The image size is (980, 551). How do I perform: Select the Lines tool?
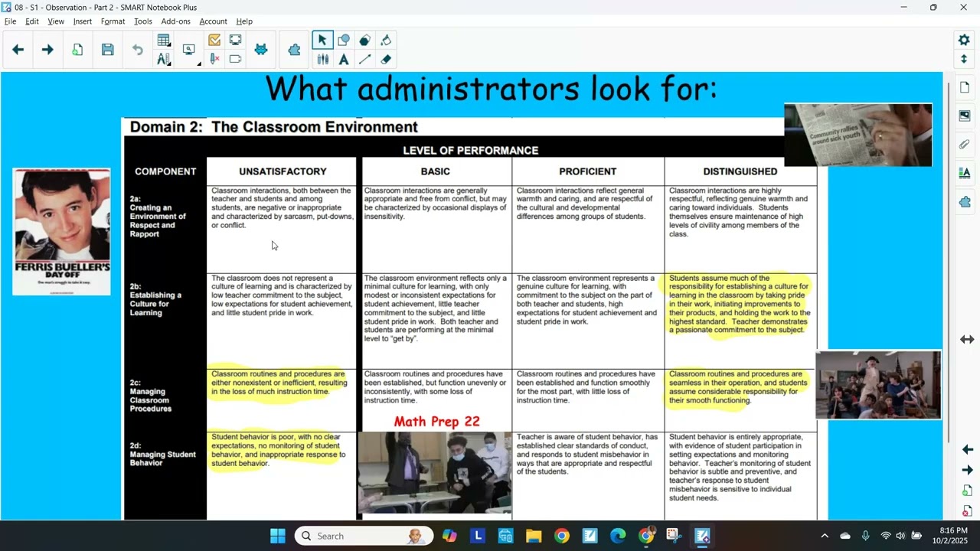pos(365,59)
